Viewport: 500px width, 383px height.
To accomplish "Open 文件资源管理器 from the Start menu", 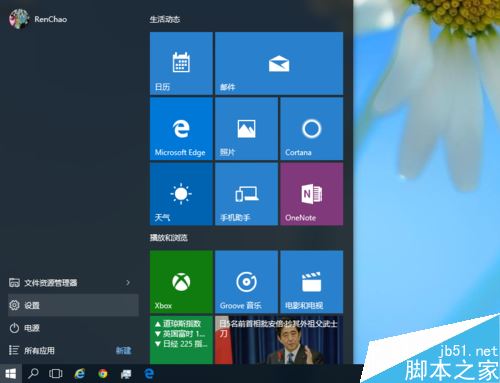I will pos(73,283).
